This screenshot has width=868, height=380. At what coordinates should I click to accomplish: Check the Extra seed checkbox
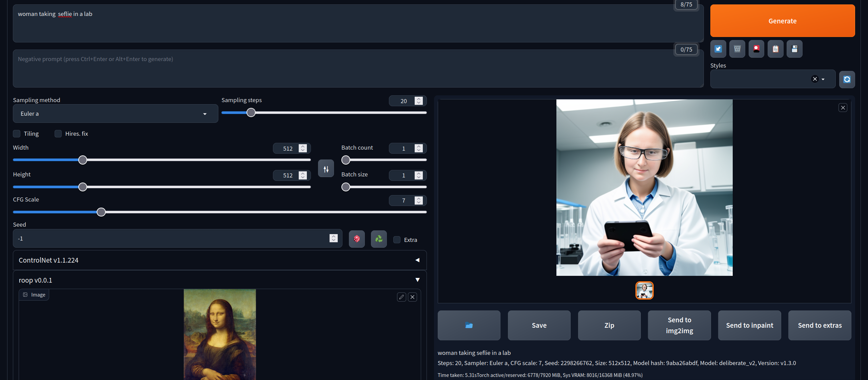click(x=397, y=240)
